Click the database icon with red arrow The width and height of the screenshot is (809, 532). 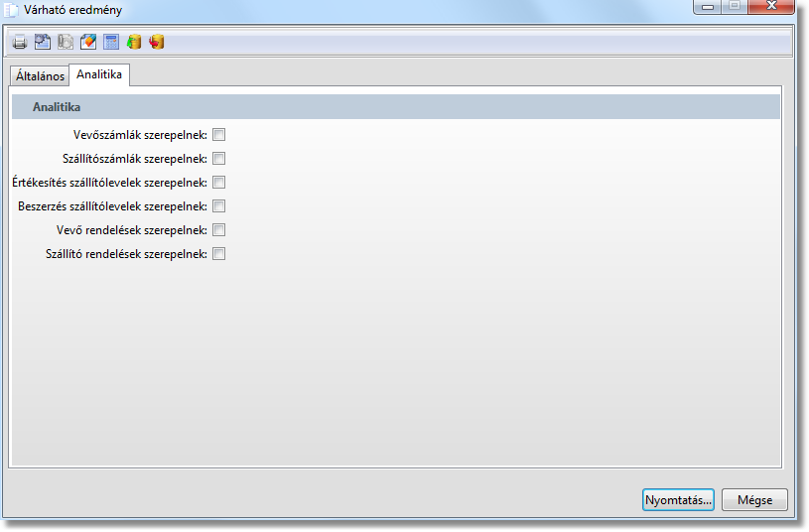[156, 42]
